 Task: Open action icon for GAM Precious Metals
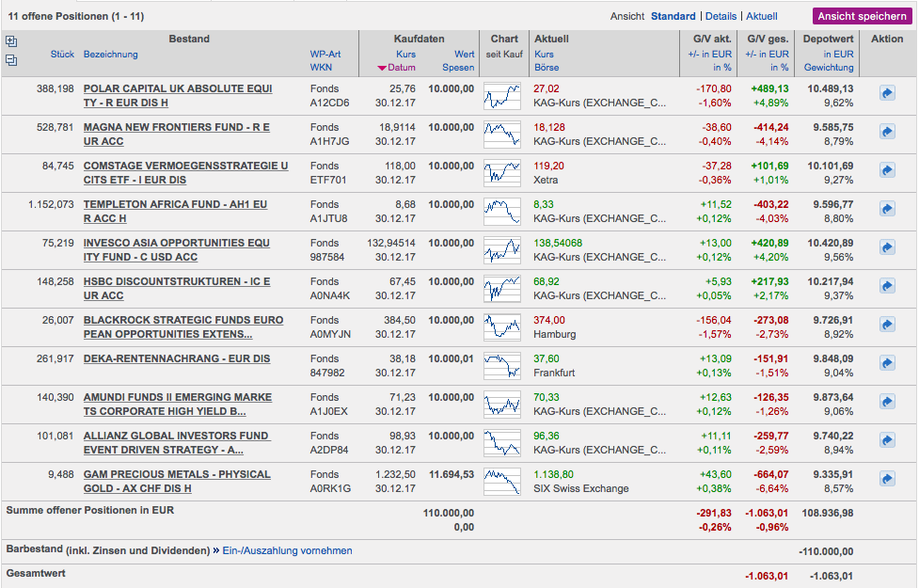click(x=886, y=480)
